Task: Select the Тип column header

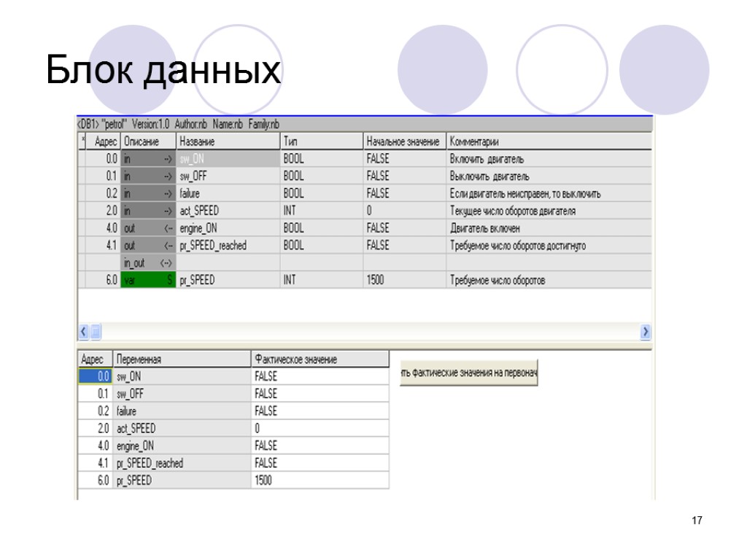Action: click(322, 141)
